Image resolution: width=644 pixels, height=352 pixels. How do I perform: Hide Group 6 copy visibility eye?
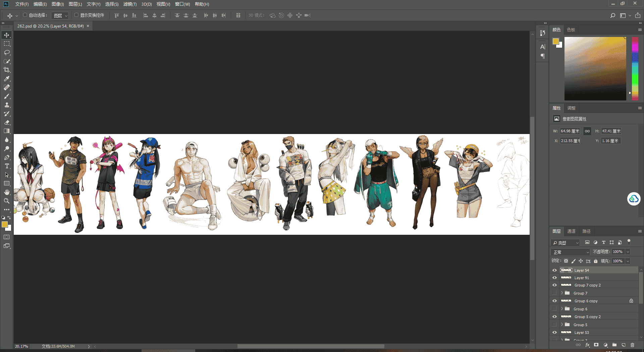pyautogui.click(x=554, y=301)
